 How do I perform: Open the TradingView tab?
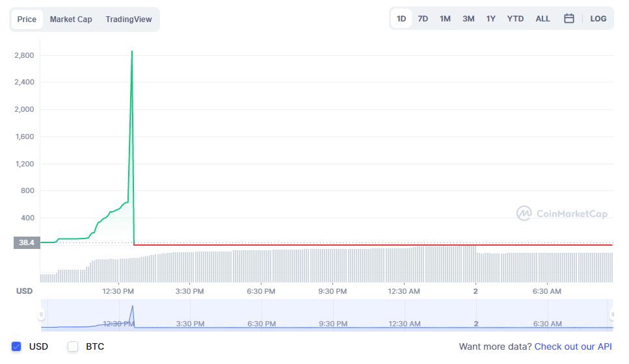(x=129, y=19)
